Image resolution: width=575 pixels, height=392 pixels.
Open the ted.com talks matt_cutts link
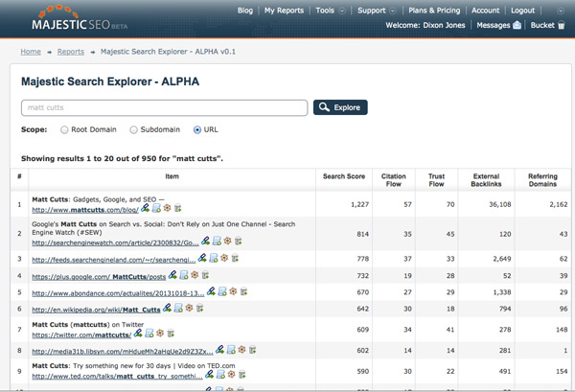(117, 377)
